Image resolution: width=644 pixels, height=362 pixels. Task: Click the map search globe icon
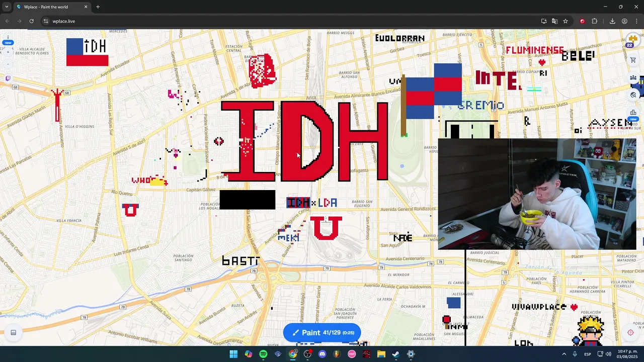click(633, 95)
